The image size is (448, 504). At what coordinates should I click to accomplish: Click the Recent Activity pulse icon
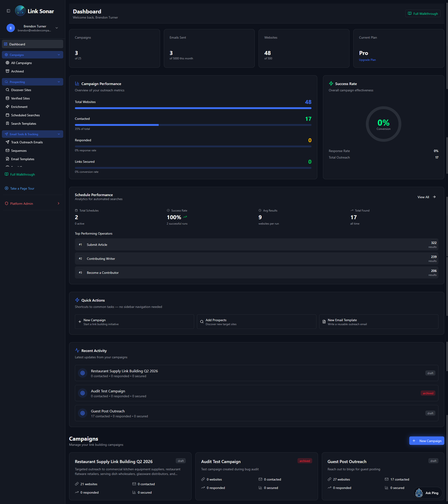[x=77, y=351]
